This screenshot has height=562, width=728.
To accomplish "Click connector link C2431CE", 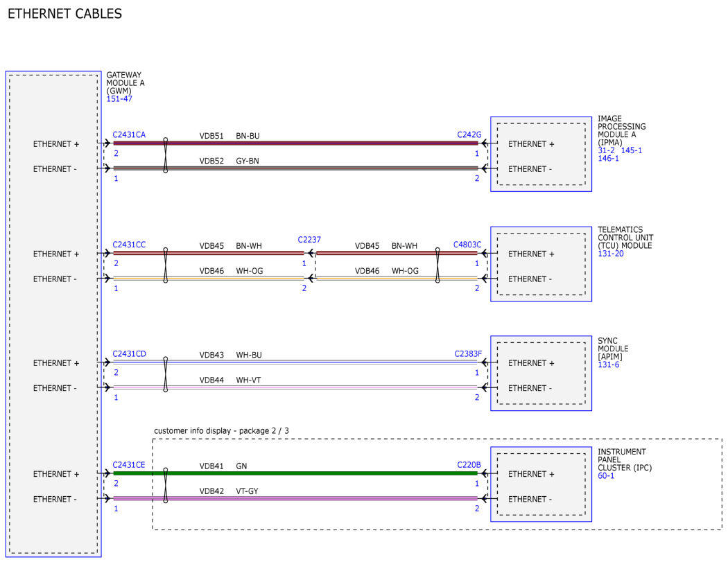I will pos(129,465).
